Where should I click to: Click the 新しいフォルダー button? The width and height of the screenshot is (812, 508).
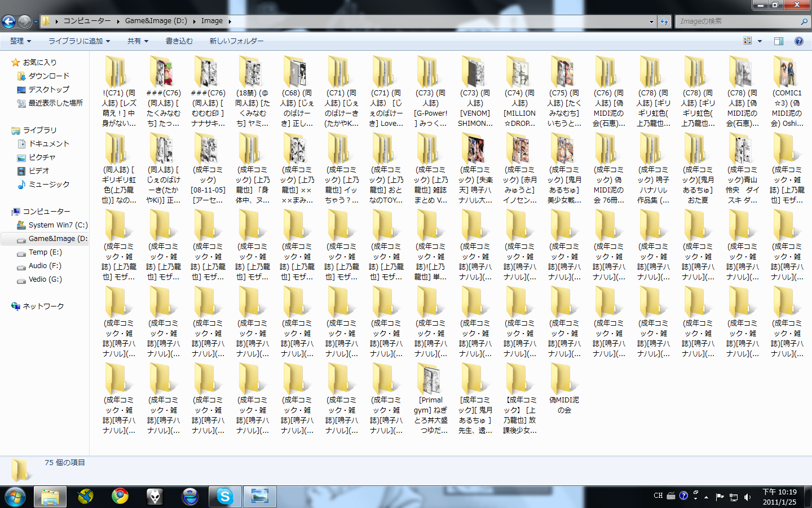pos(236,41)
